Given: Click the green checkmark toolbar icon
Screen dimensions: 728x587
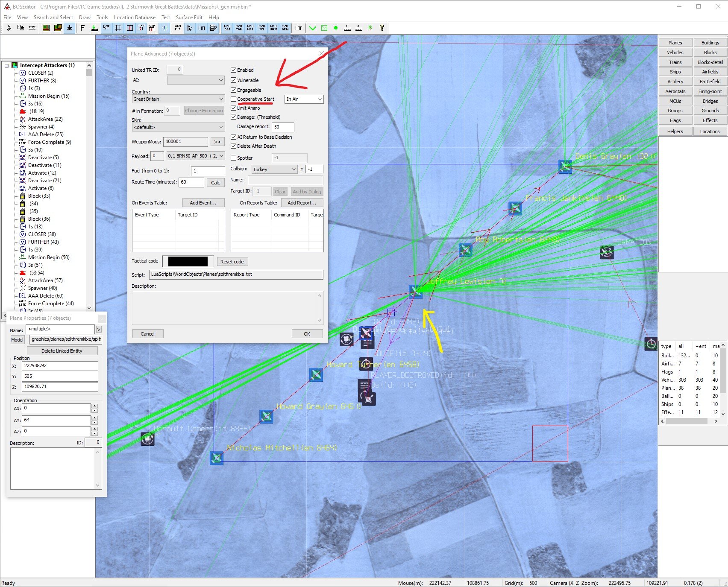Looking at the screenshot, I should click(x=313, y=28).
